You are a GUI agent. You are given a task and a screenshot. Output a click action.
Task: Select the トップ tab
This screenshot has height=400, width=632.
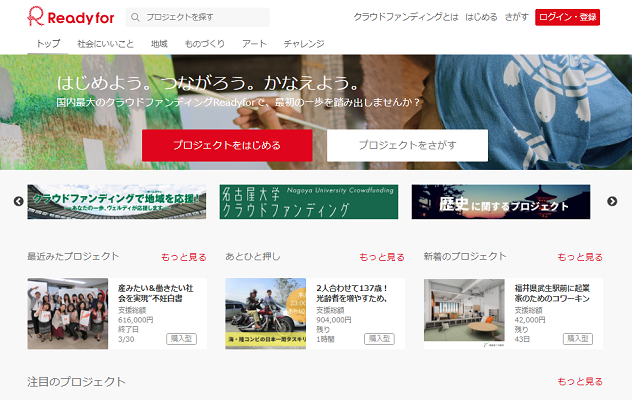[48, 44]
